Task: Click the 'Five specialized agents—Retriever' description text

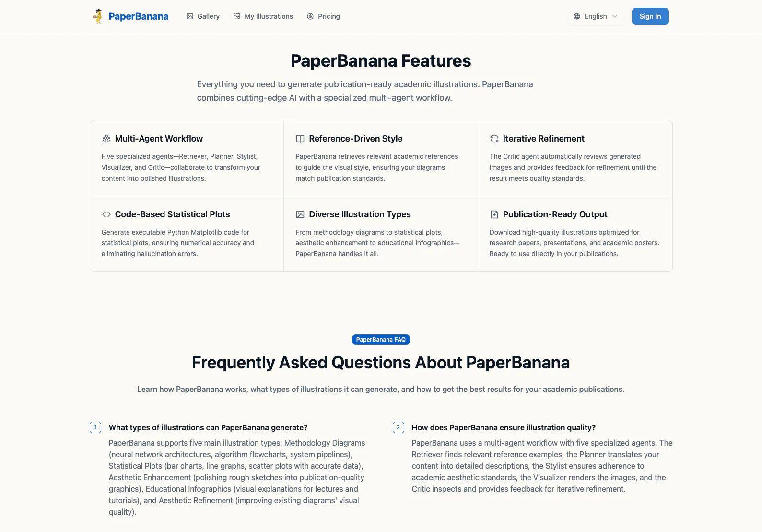Action: tap(181, 167)
